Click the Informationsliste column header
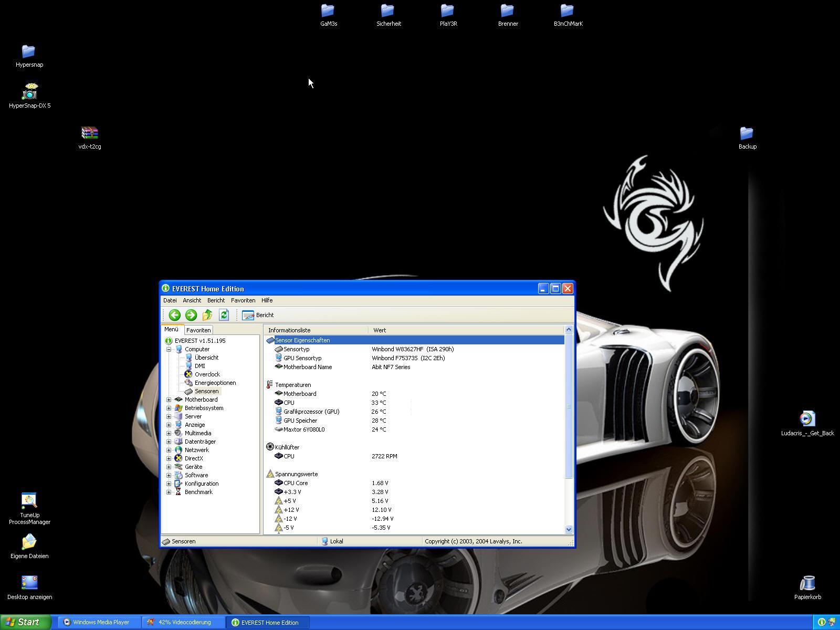The image size is (840, 630). coord(316,330)
